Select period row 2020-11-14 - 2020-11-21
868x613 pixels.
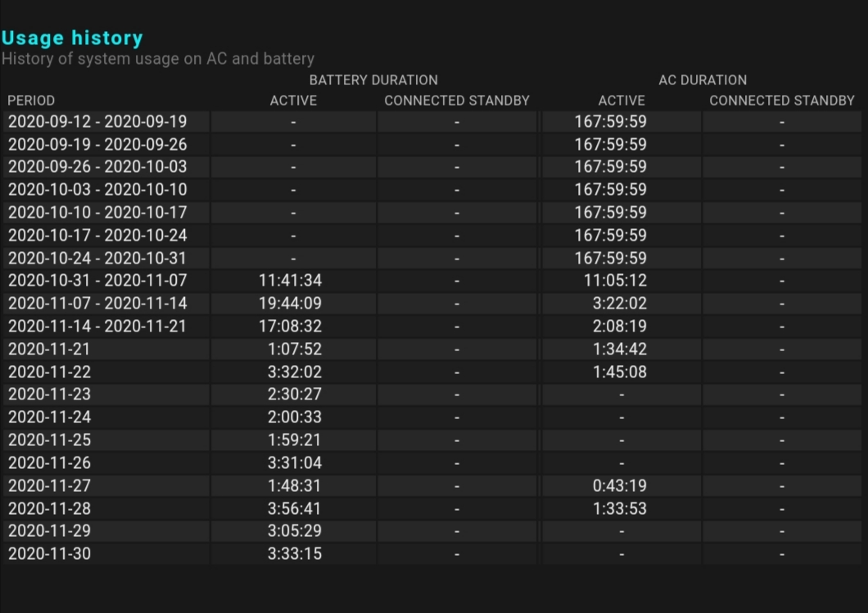(x=432, y=327)
